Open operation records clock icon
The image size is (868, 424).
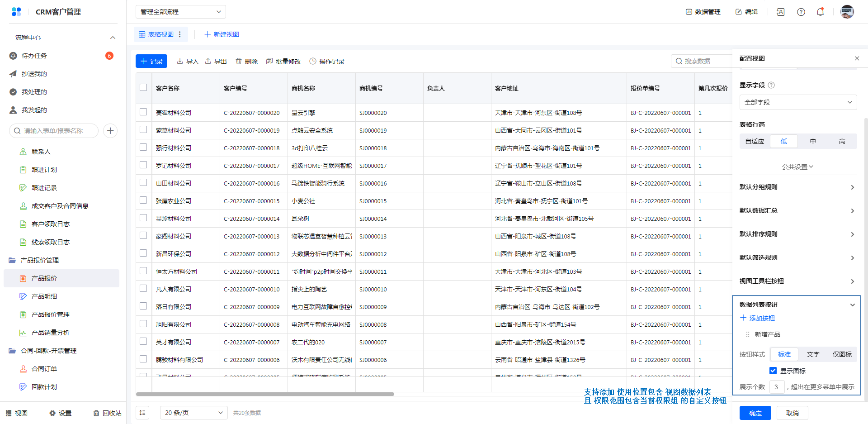[313, 61]
